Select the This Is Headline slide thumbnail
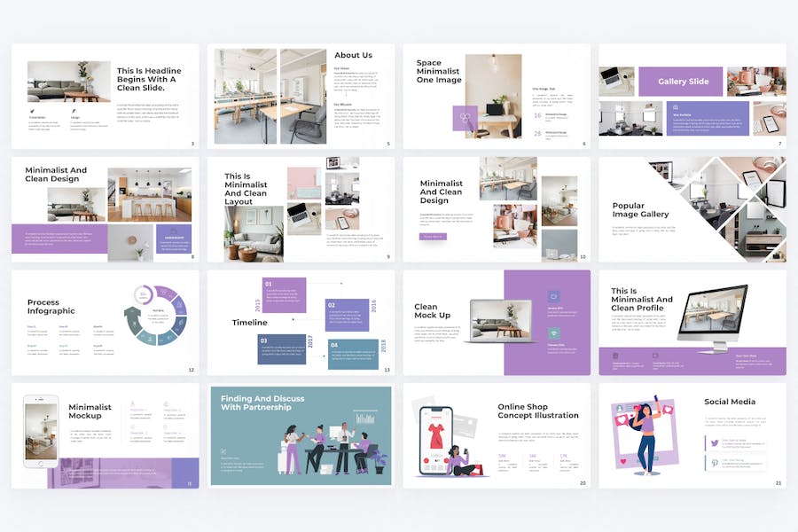The height and width of the screenshot is (532, 798). (106, 97)
